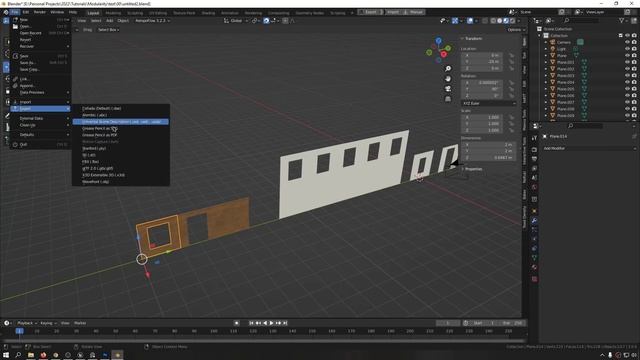Open Windows taskbar search
Screen dimensions: 640x360
[18, 355]
